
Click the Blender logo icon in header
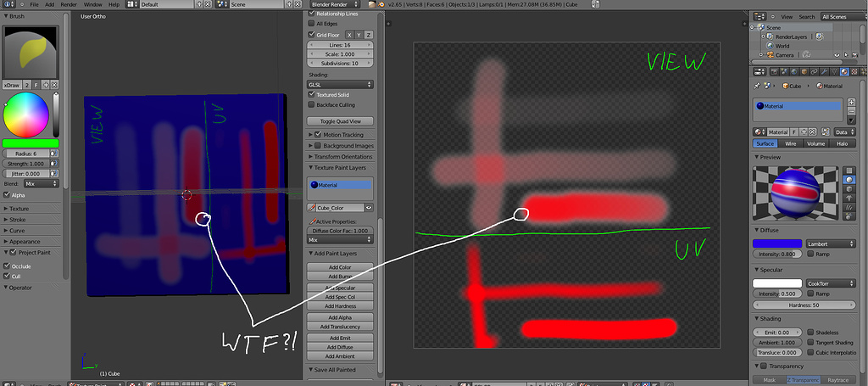click(381, 4)
